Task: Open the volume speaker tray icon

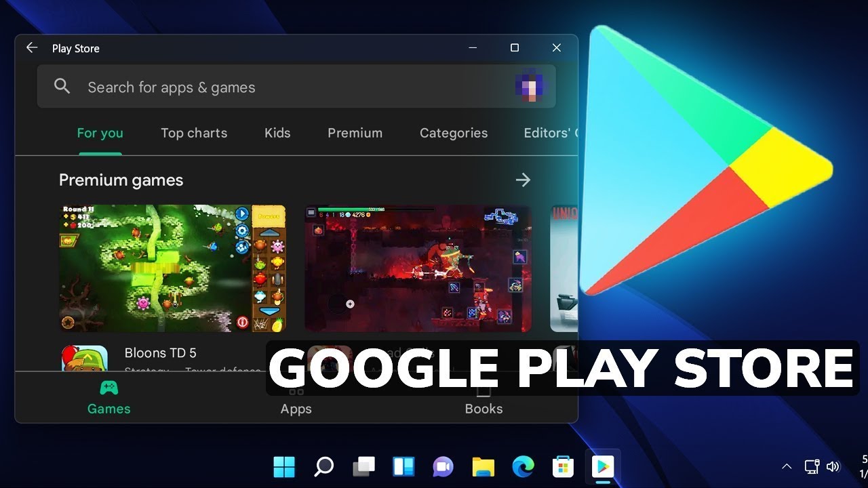Action: [x=833, y=466]
